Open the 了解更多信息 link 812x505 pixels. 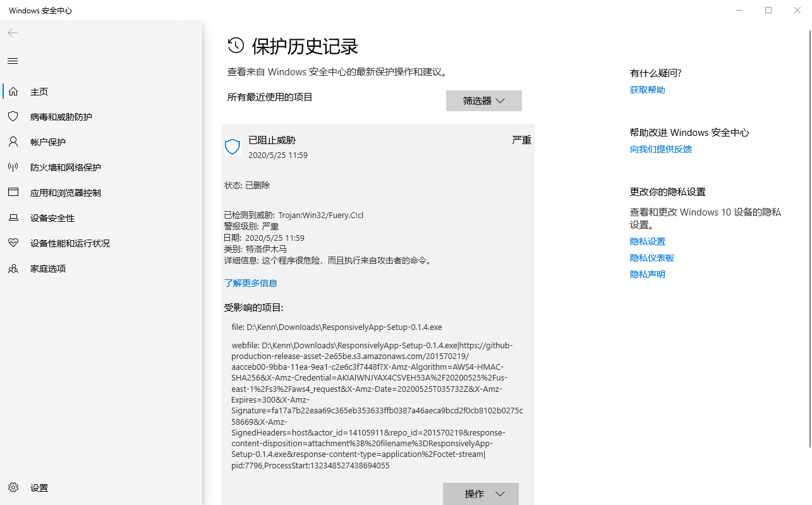pyautogui.click(x=251, y=283)
